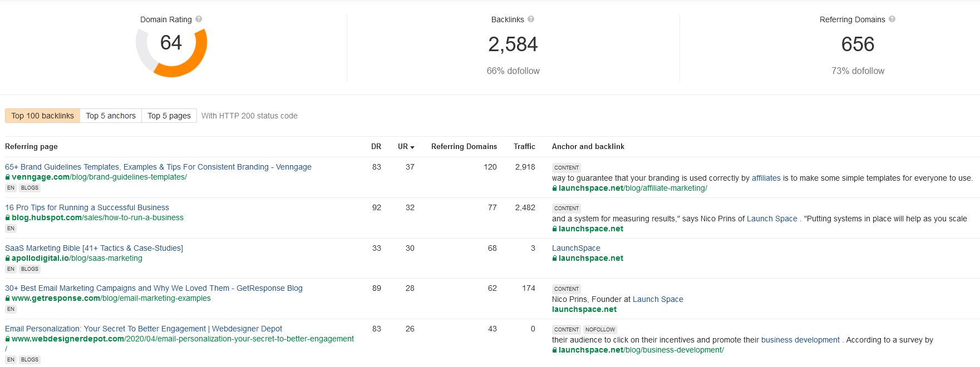This screenshot has width=980, height=367.
Task: Click the lock icon beside venngage.com URL
Action: click(x=8, y=177)
